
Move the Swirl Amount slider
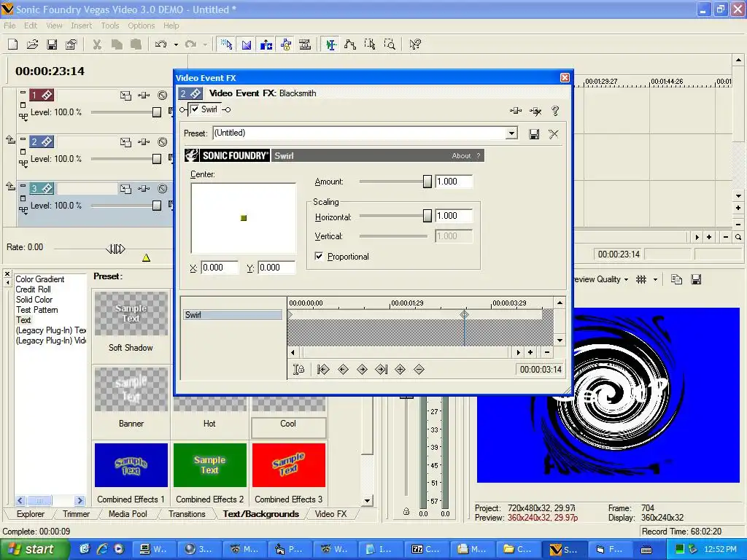pyautogui.click(x=427, y=182)
